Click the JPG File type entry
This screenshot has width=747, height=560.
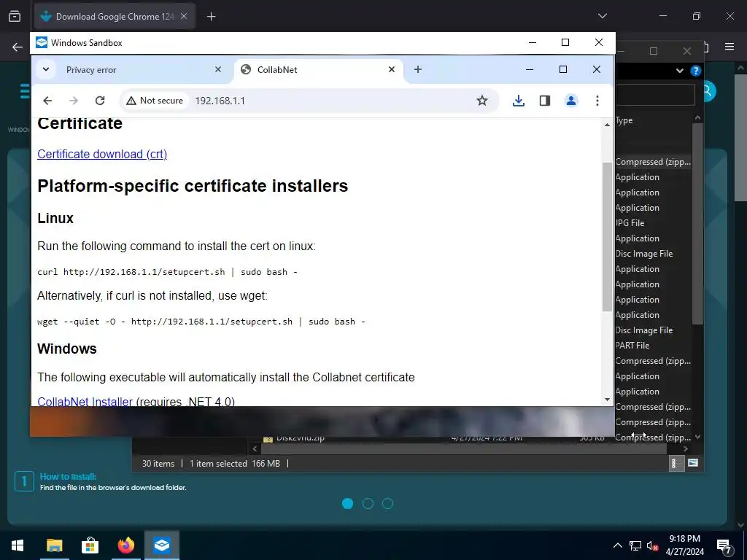(x=630, y=223)
